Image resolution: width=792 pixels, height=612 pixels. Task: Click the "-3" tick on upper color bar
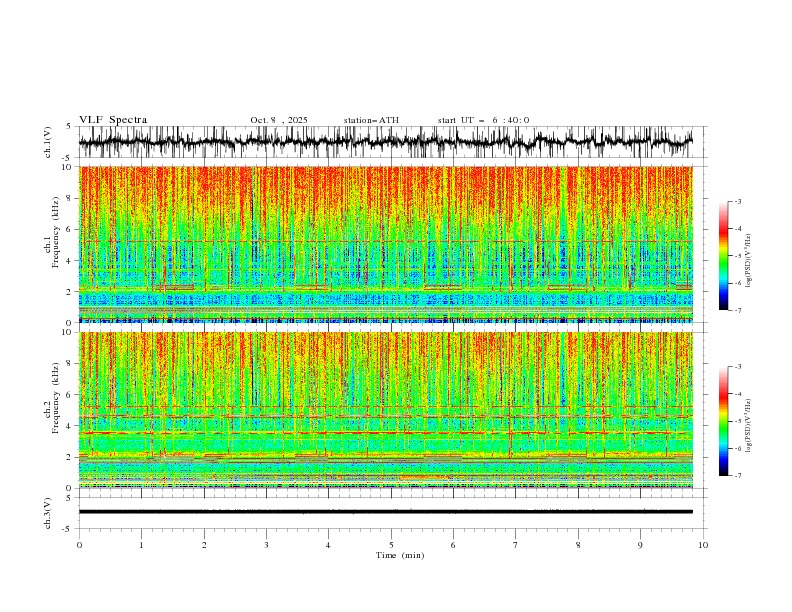point(737,201)
